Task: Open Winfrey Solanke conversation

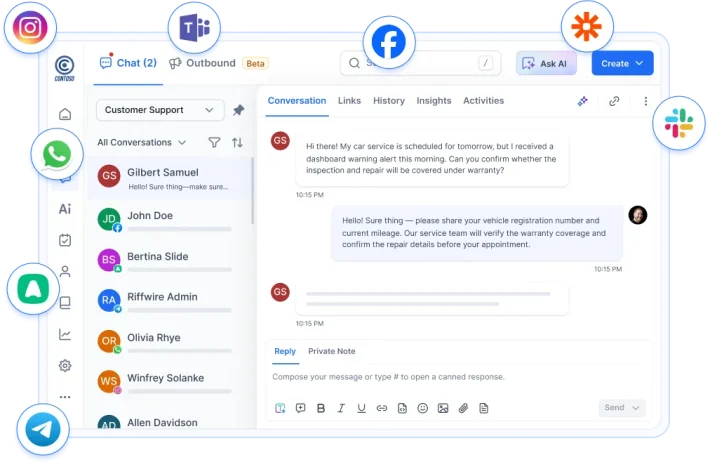Action: 169,382
